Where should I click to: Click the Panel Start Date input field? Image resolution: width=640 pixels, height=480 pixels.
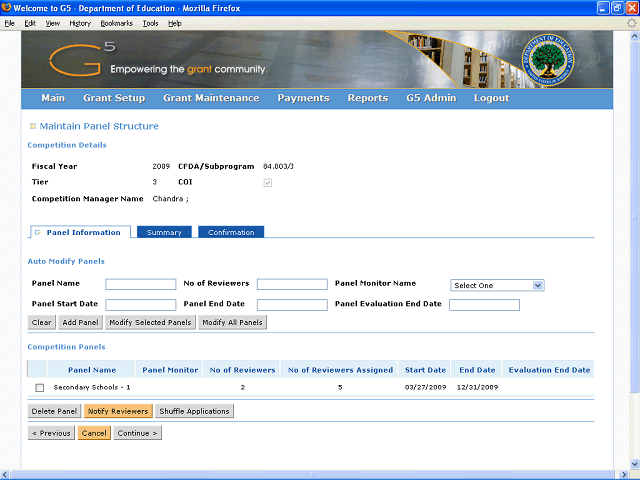click(141, 305)
